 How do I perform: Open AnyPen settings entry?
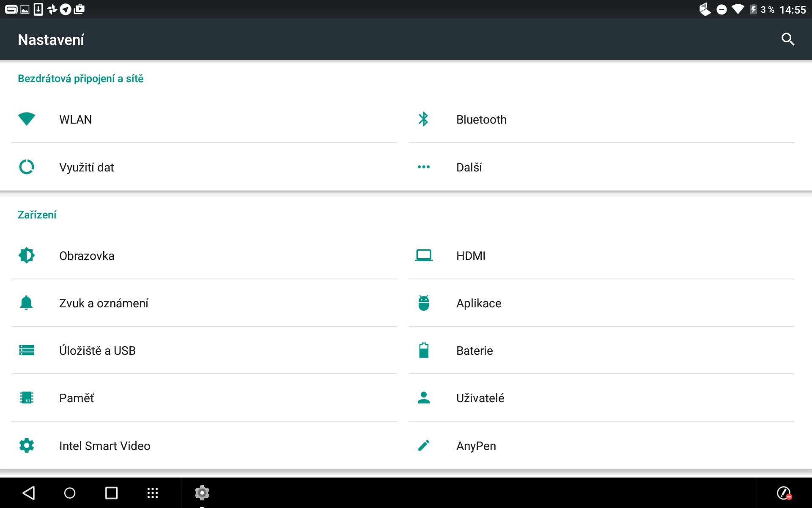[476, 446]
